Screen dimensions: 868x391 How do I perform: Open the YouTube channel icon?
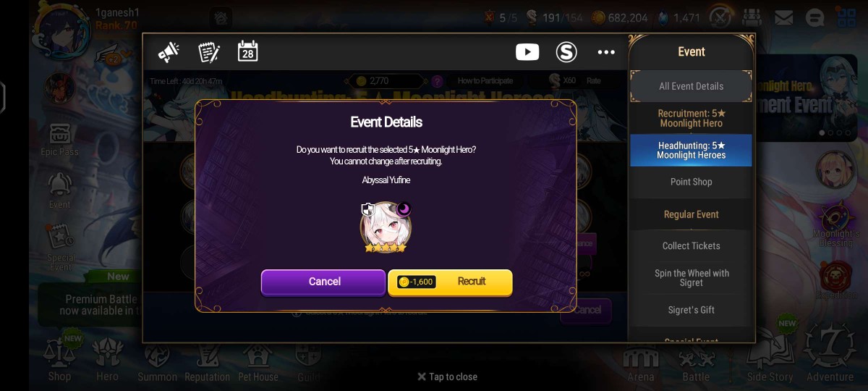527,52
